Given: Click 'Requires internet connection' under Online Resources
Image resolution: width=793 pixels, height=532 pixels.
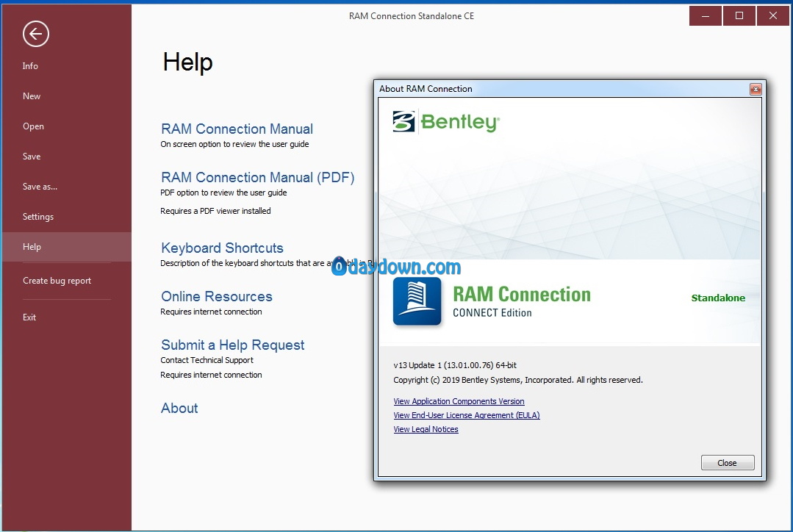Looking at the screenshot, I should tap(211, 312).
